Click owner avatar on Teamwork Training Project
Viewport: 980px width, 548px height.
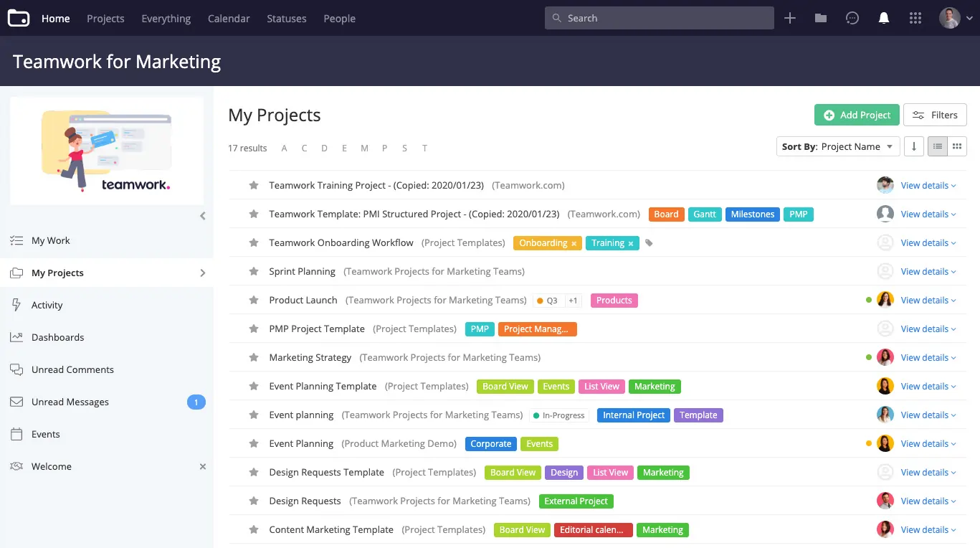885,185
